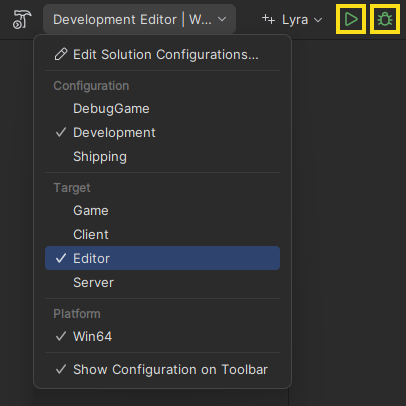Run the Lyra configuration with play icon
This screenshot has width=406, height=406.
point(351,19)
